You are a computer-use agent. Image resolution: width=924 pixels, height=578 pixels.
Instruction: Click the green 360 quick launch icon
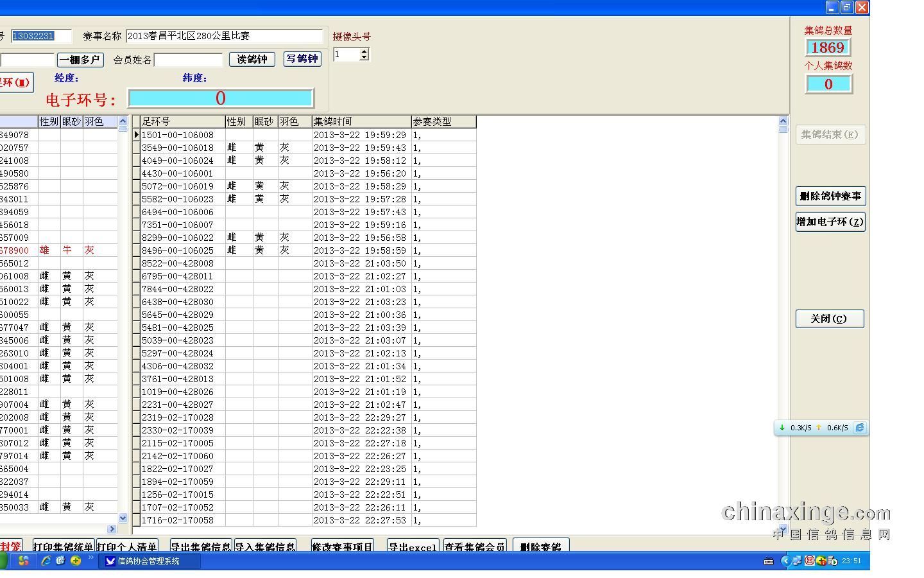76,561
